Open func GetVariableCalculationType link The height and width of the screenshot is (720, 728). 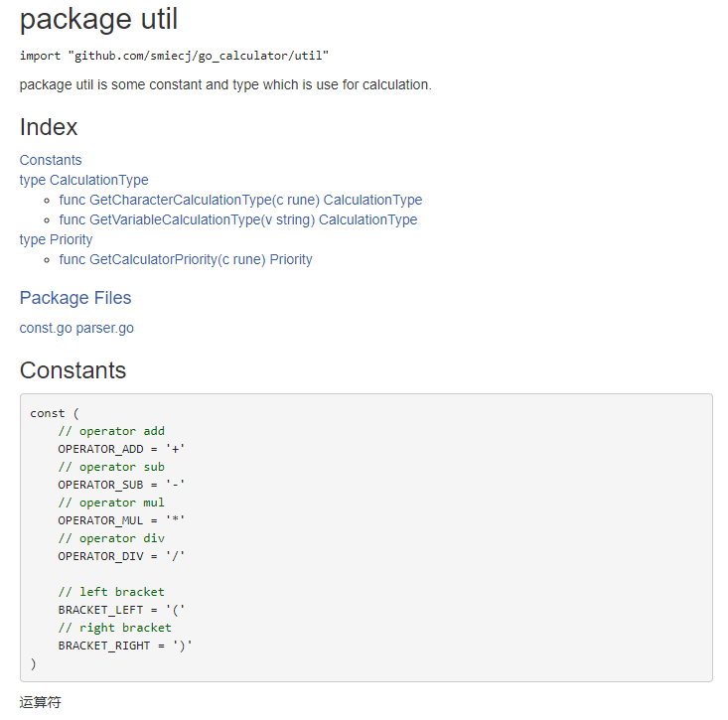click(x=237, y=219)
